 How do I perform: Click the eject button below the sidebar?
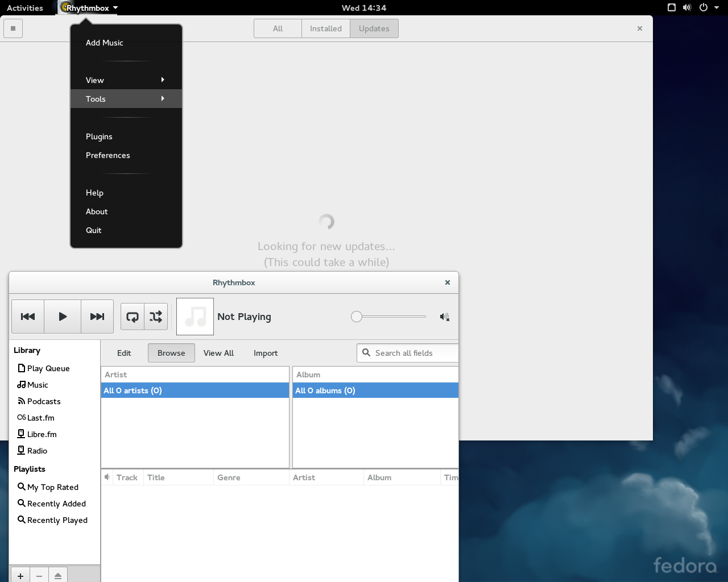click(58, 575)
